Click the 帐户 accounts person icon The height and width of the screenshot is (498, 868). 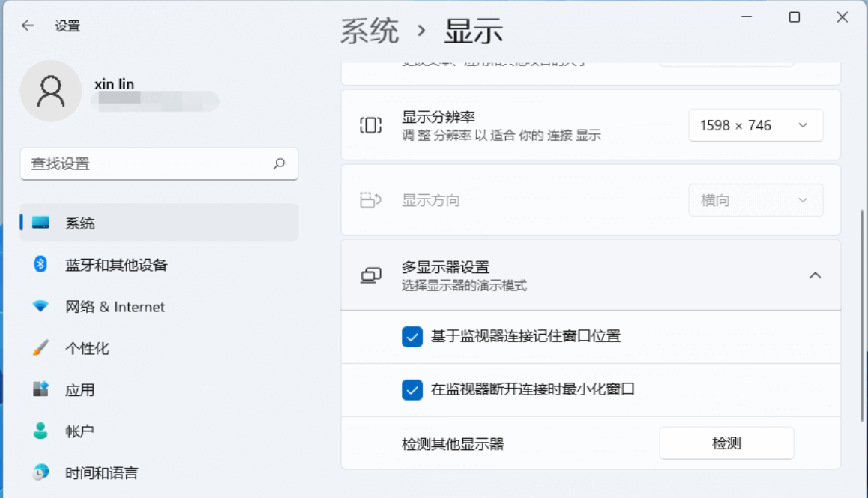[40, 431]
